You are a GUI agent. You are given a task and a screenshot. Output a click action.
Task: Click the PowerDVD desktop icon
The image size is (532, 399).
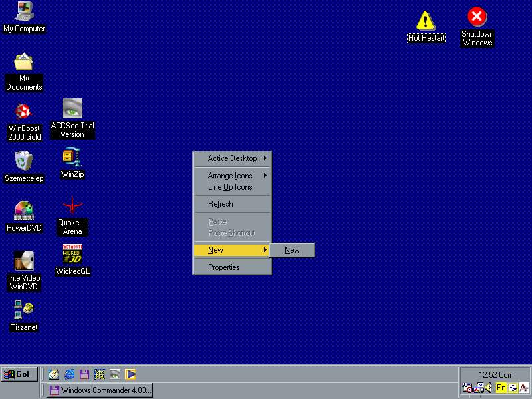tap(24, 211)
